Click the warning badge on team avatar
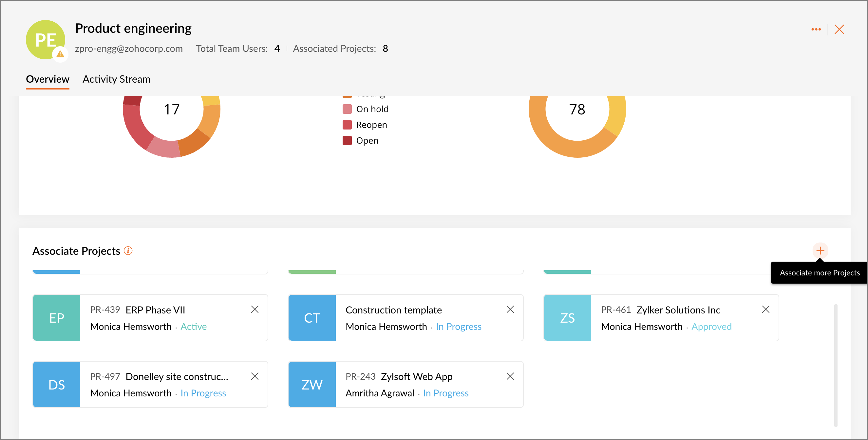The height and width of the screenshot is (440, 868). (60, 54)
